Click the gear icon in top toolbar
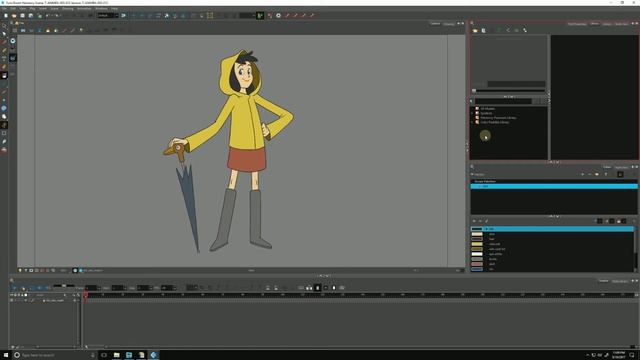Viewport: 640px width, 360px height. point(278,16)
